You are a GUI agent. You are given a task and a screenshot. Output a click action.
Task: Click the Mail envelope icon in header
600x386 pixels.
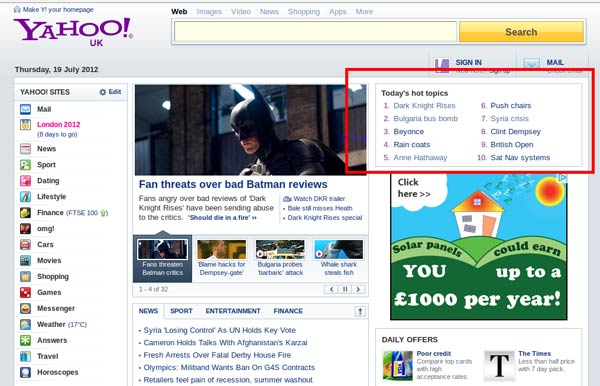click(532, 64)
